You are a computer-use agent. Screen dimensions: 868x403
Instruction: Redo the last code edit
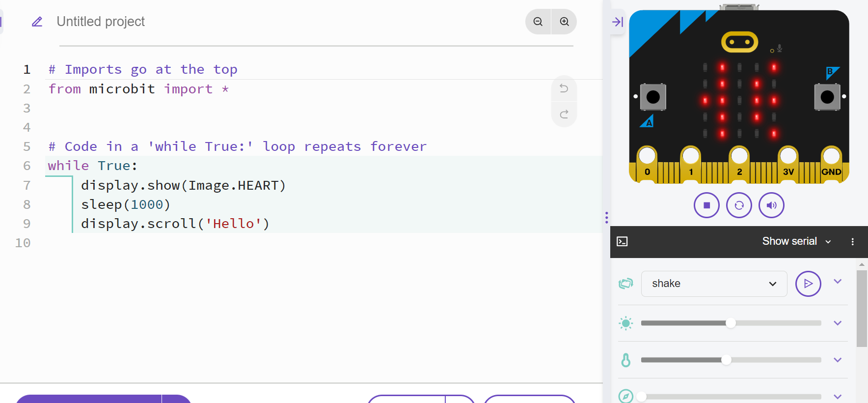(x=564, y=114)
